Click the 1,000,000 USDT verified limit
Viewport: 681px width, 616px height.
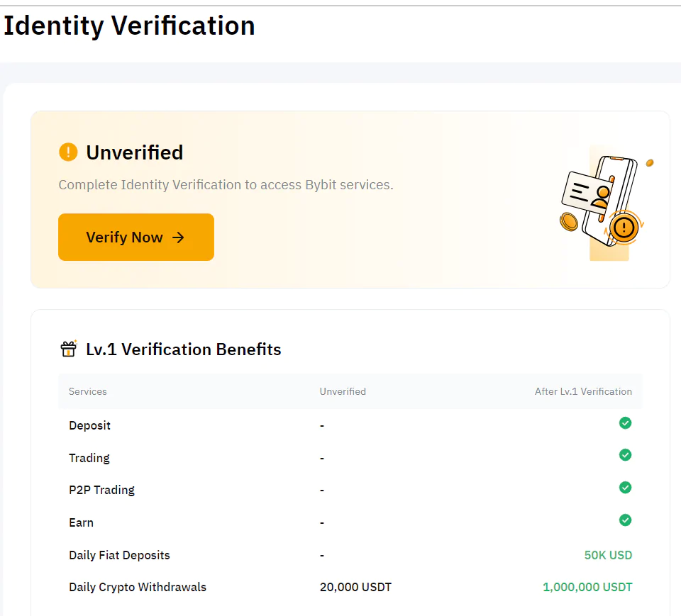(x=587, y=588)
